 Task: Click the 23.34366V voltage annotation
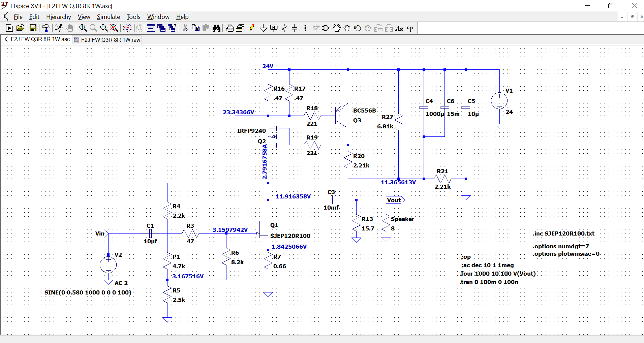pos(239,112)
